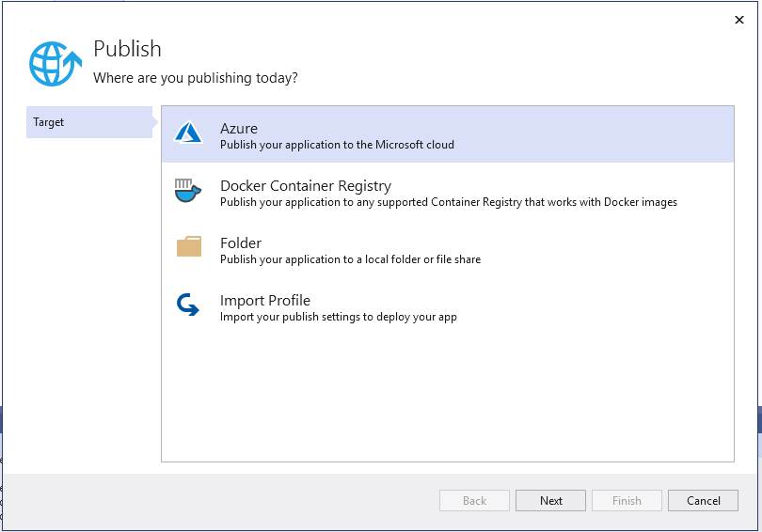Choose the Docker Container Registry title
Screen dimensions: 762x532
(306, 186)
